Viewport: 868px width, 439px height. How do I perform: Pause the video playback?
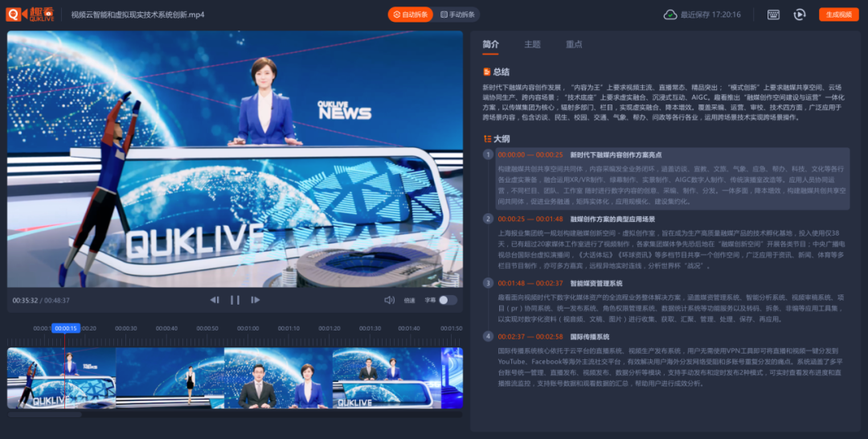[x=235, y=300]
